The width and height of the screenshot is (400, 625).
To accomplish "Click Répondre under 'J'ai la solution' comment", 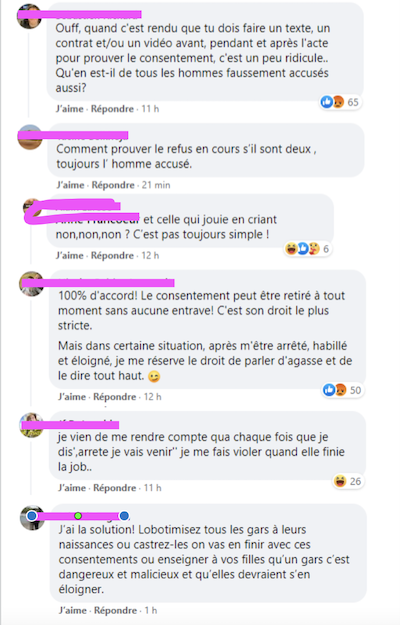I will [x=116, y=610].
